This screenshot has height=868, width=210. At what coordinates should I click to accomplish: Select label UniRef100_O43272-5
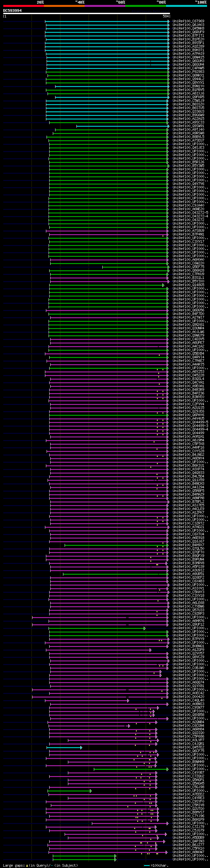coord(191,212)
